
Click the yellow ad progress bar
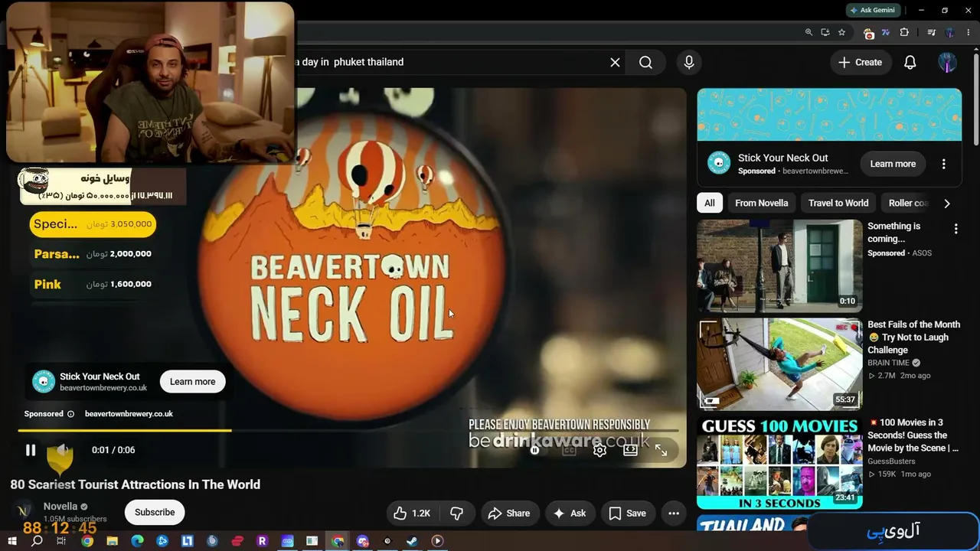coord(126,430)
